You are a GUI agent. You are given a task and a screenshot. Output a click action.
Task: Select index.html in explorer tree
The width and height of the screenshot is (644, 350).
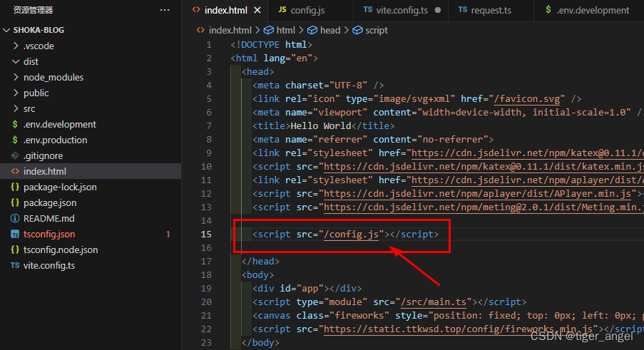(x=91, y=171)
